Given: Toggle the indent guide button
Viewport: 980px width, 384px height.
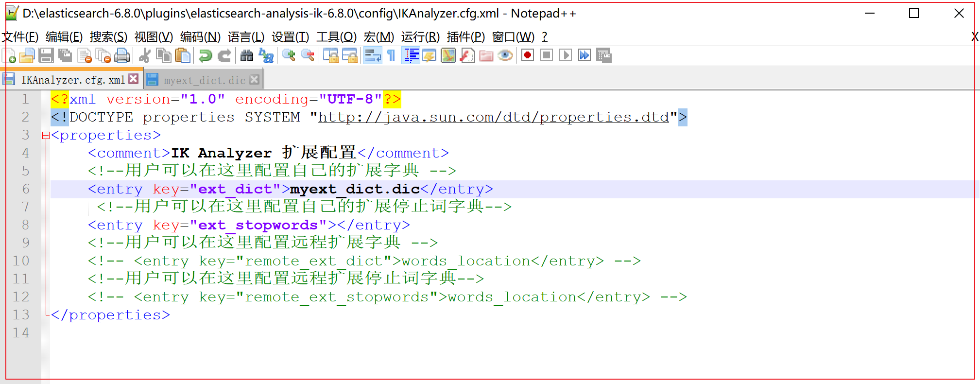Looking at the screenshot, I should tap(411, 56).
